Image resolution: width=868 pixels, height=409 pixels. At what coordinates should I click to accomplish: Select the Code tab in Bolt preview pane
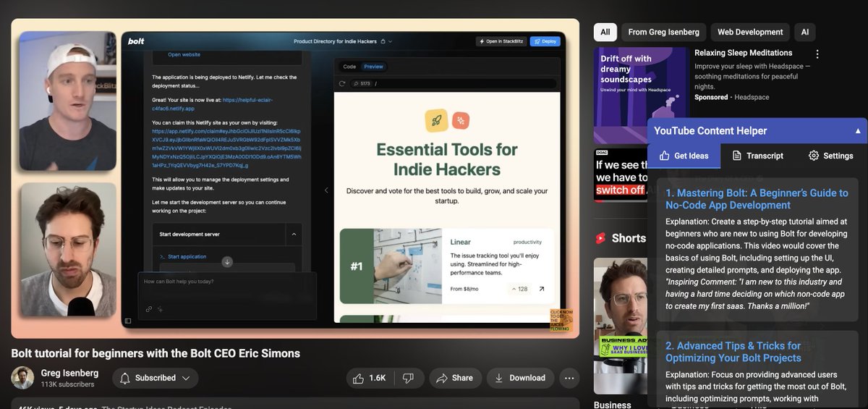[x=349, y=67]
